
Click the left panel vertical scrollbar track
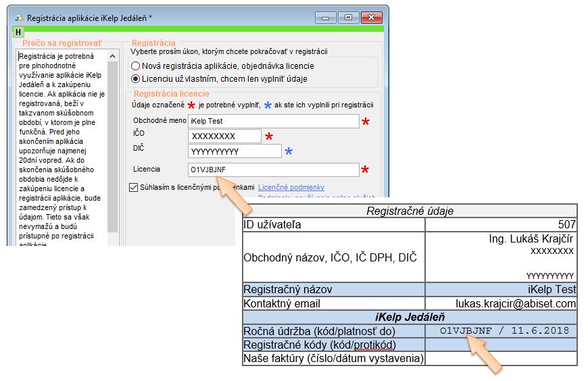click(x=113, y=149)
